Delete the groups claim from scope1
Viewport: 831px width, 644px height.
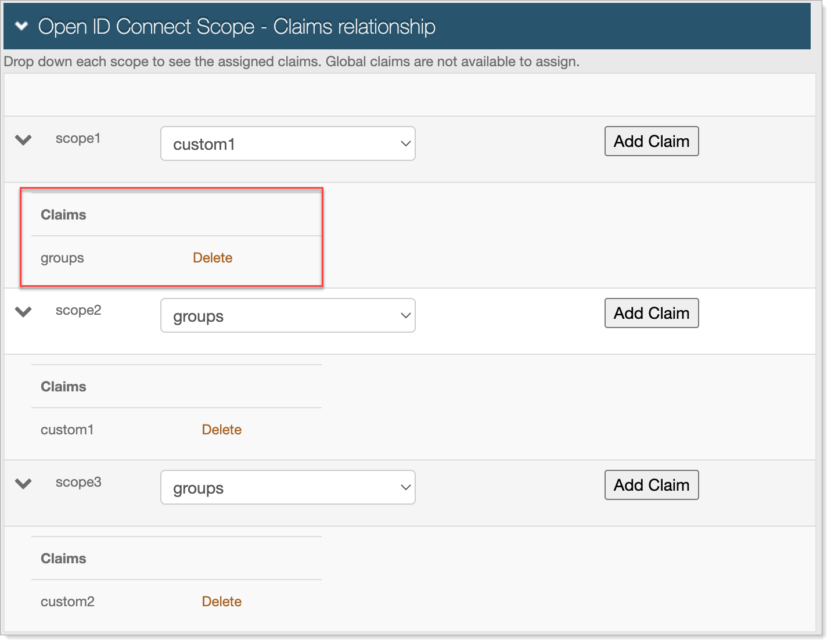click(213, 258)
